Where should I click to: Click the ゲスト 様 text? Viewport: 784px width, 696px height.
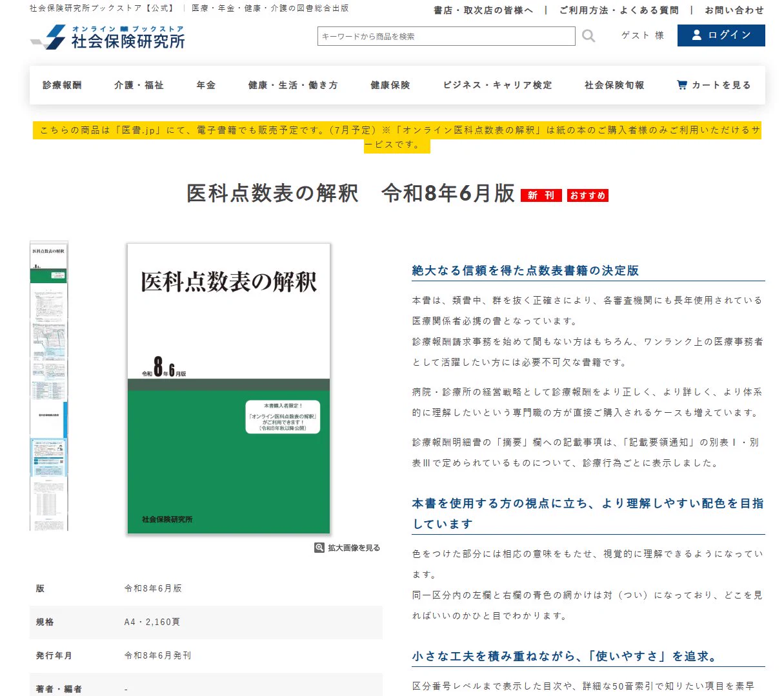pyautogui.click(x=643, y=35)
